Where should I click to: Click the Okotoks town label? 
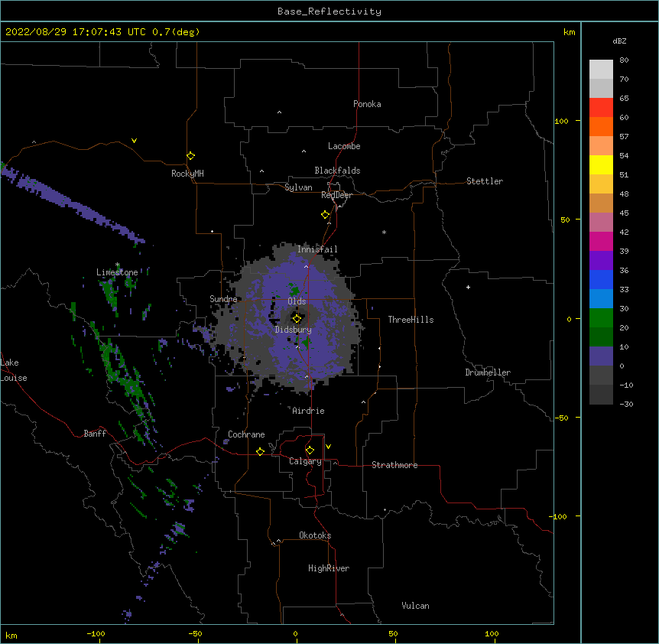tap(315, 535)
